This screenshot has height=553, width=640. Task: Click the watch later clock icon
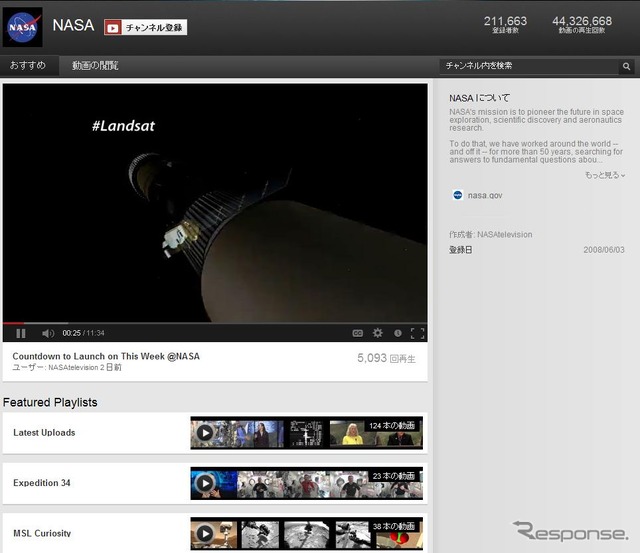point(398,333)
